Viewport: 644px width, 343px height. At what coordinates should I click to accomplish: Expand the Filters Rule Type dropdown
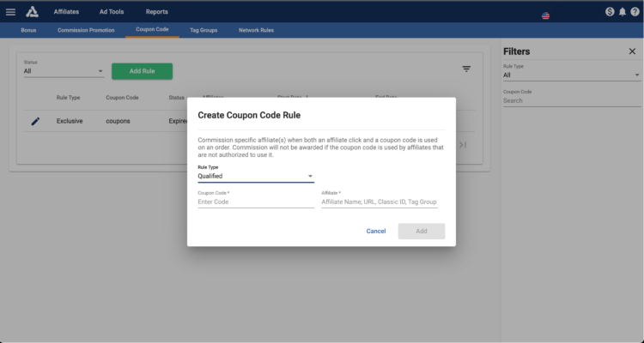coord(571,75)
